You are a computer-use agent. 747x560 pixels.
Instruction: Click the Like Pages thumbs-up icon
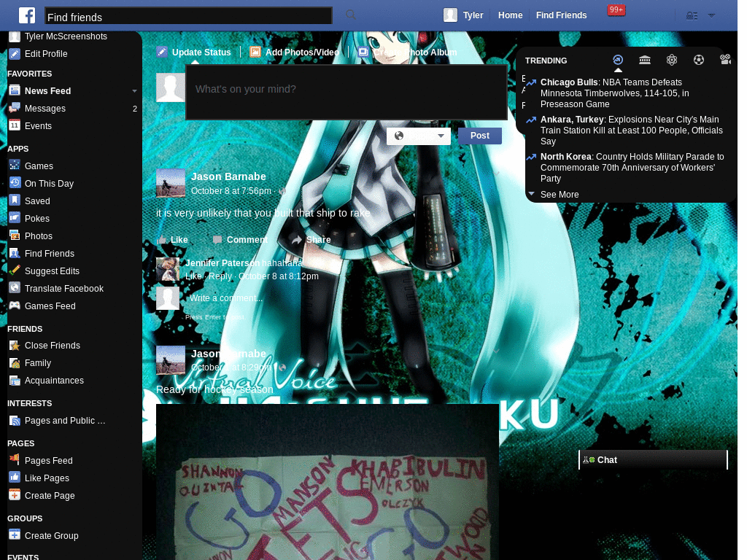15,478
